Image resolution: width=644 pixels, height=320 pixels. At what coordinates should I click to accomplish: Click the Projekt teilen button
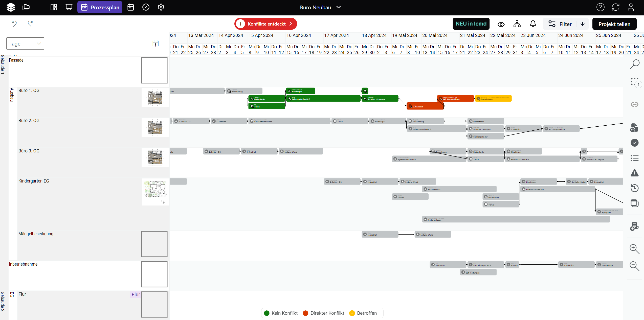coord(614,24)
